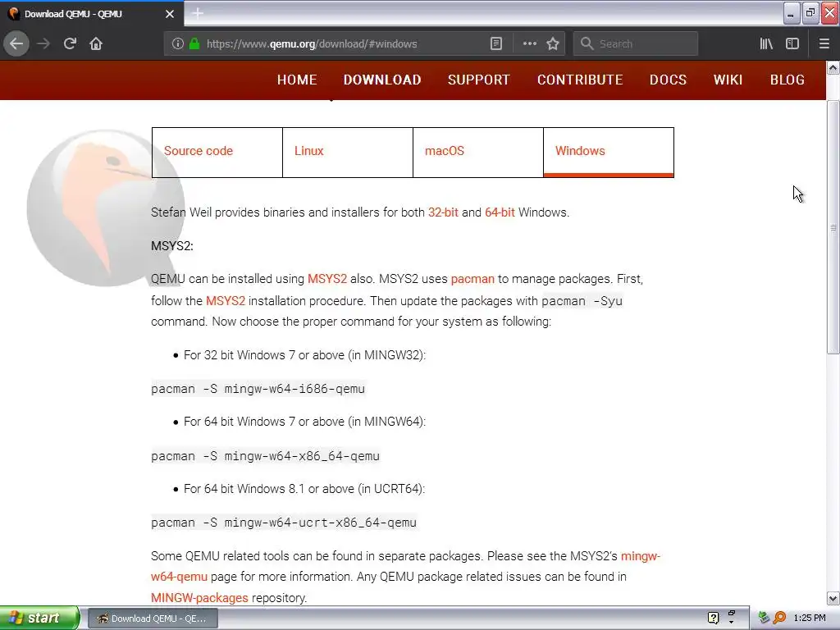840x630 pixels.
Task: Open the Windows start menu
Action: tap(39, 619)
